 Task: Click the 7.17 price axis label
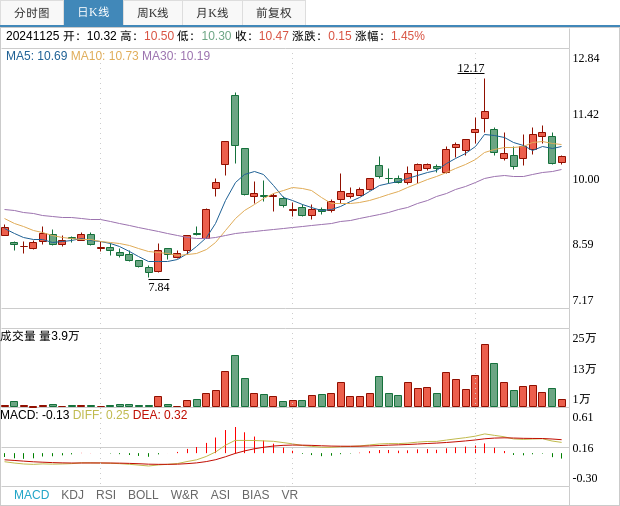[583, 300]
